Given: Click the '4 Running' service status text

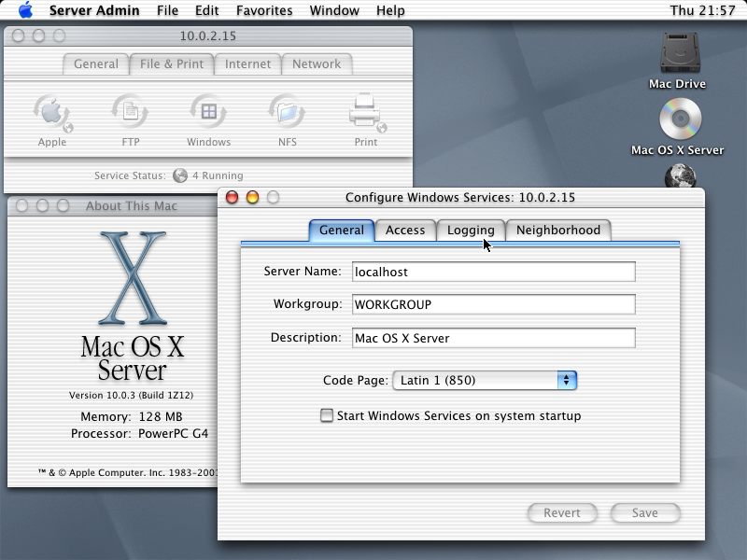Looking at the screenshot, I should tap(218, 175).
